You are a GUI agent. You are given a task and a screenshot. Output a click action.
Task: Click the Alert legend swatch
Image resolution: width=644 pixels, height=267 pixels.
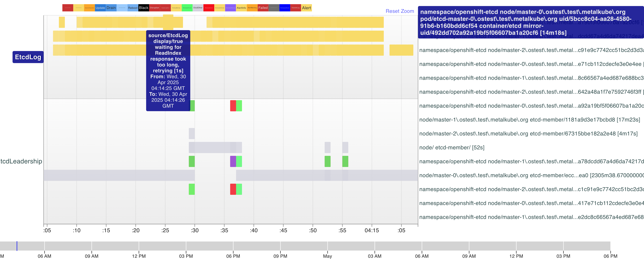[x=306, y=8]
